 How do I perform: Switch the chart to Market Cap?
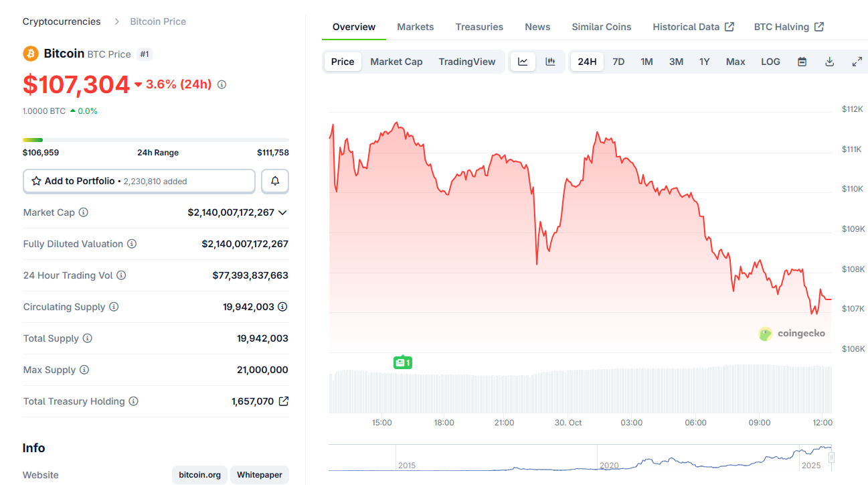click(x=396, y=62)
